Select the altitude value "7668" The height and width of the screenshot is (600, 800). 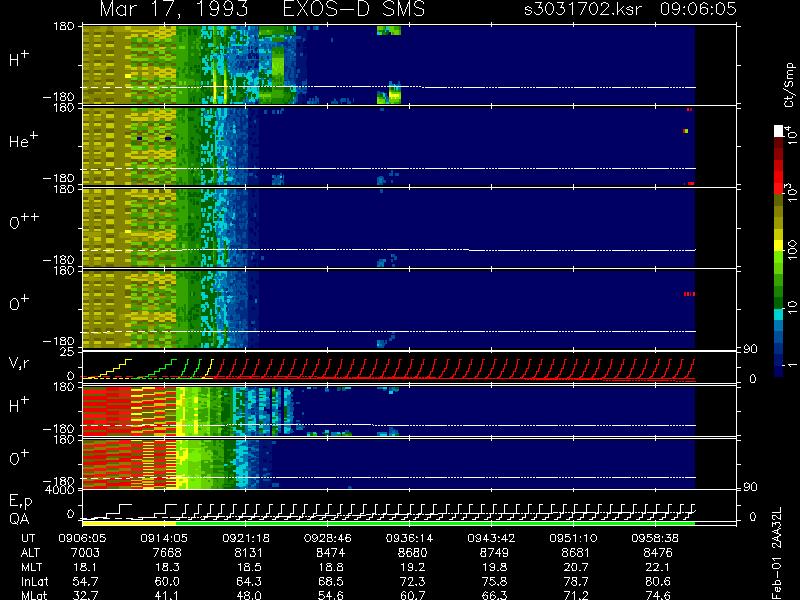point(167,553)
